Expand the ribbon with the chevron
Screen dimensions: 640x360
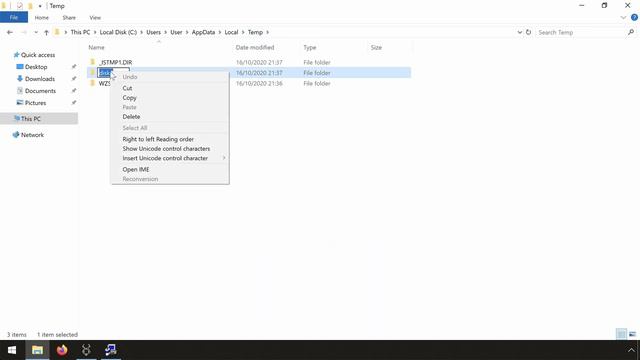[x=623, y=18]
